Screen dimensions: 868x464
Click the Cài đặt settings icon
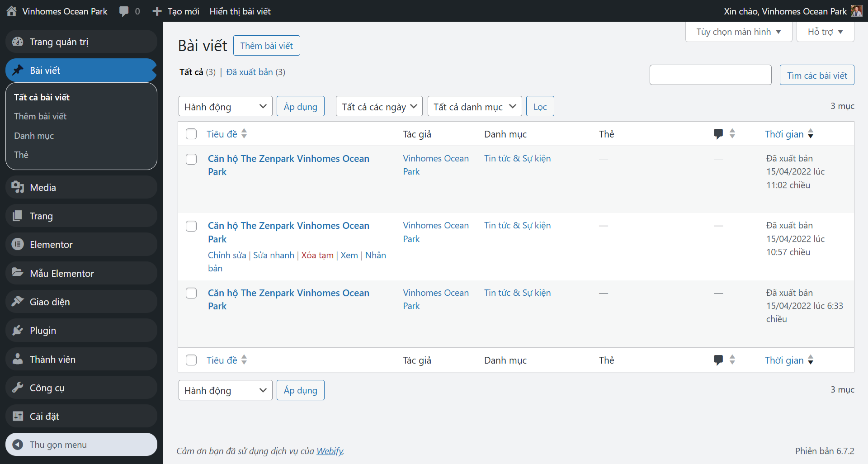click(18, 416)
